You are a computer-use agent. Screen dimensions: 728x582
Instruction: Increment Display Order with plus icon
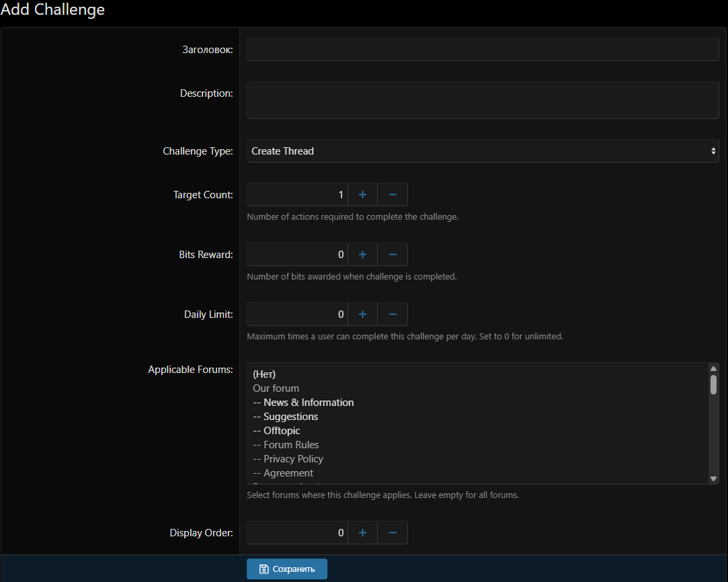(362, 533)
